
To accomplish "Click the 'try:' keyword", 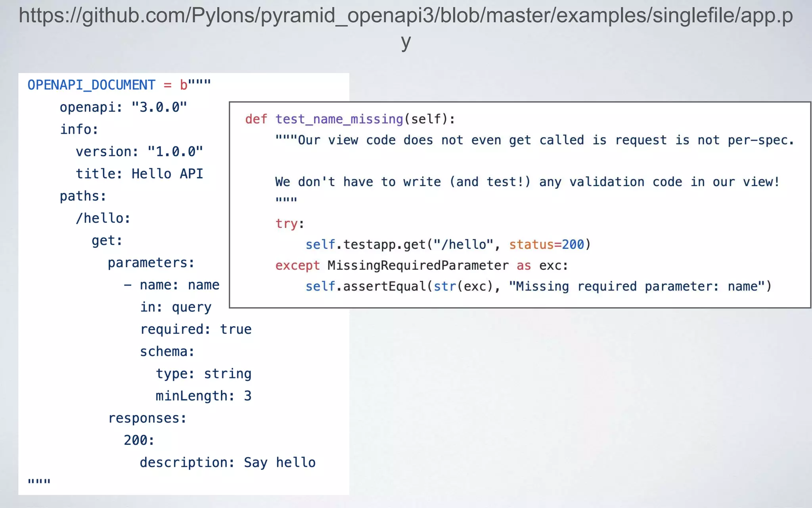I will (290, 223).
